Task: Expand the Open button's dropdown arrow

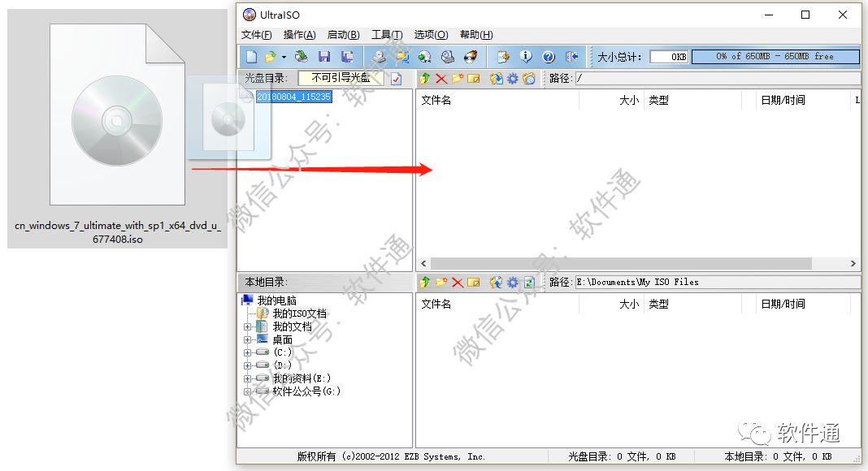Action: coord(284,57)
